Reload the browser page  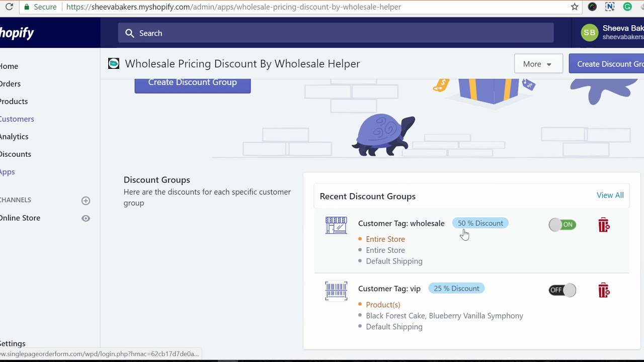(x=9, y=7)
